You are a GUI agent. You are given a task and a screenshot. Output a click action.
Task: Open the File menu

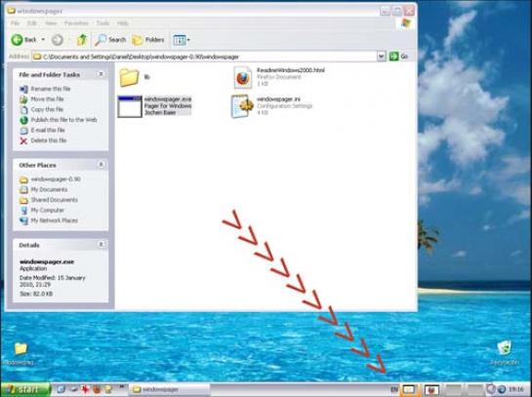click(x=15, y=23)
